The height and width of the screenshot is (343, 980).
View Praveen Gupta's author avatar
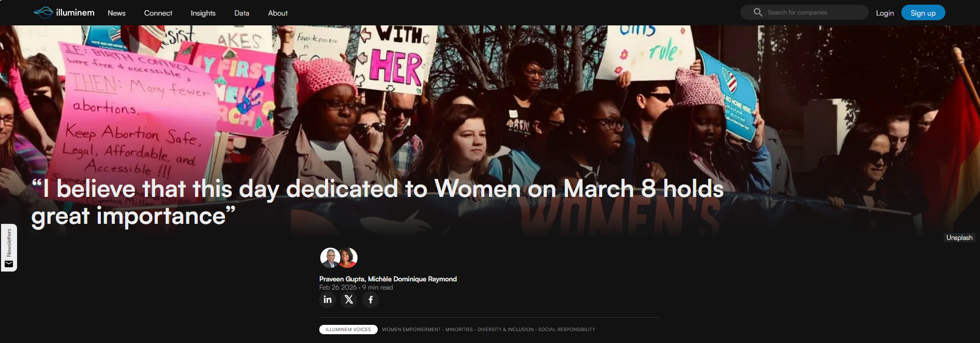(x=330, y=258)
